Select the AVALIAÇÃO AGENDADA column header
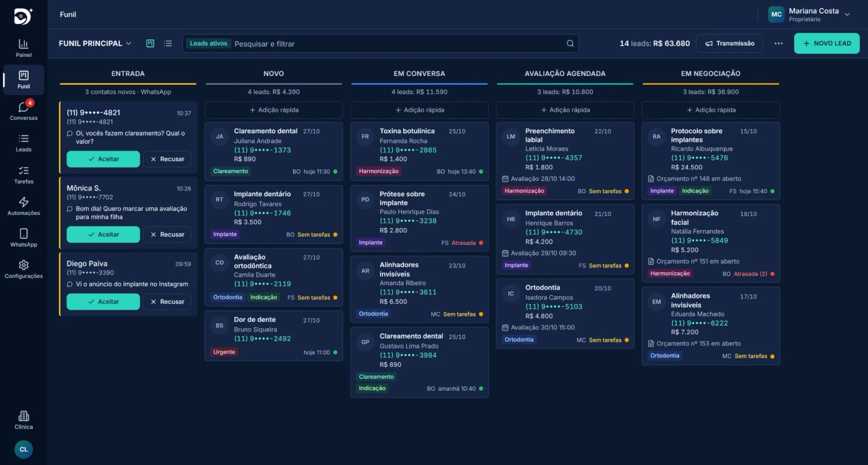Screen dimensions: 868x465 click(x=565, y=74)
